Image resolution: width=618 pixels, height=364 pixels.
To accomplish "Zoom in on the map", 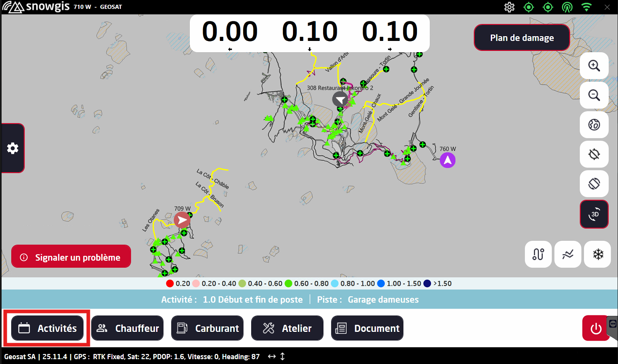I will pos(594,65).
